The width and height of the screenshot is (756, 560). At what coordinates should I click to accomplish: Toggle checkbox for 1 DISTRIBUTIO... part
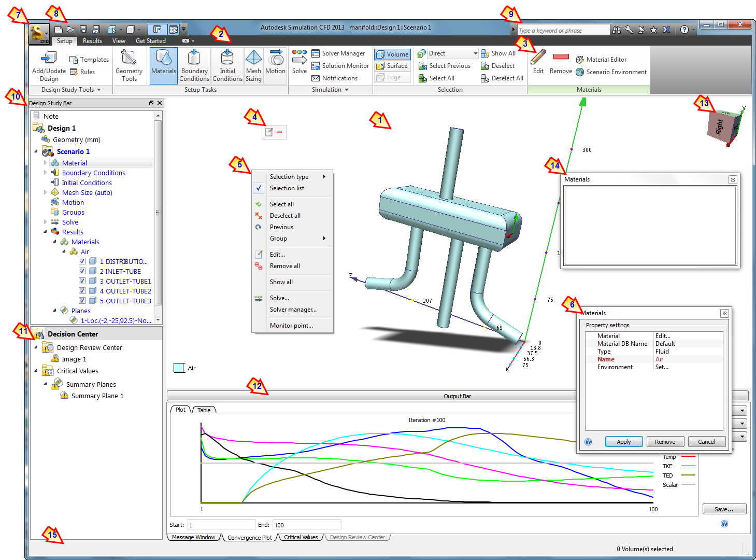(x=82, y=261)
